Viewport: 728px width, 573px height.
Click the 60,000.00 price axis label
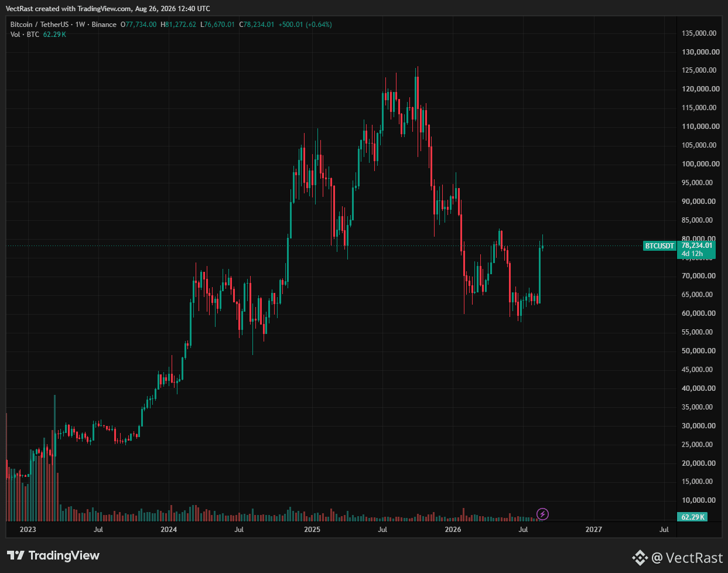[699, 313]
